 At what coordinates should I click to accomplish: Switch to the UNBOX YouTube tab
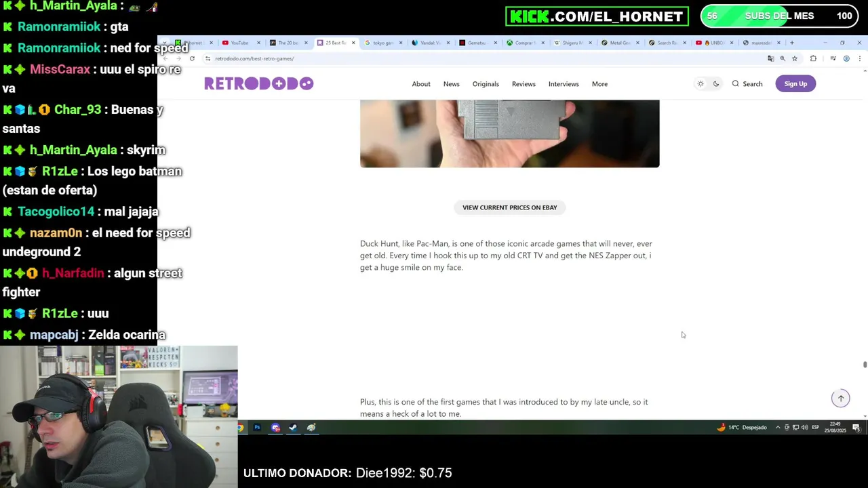(x=714, y=43)
